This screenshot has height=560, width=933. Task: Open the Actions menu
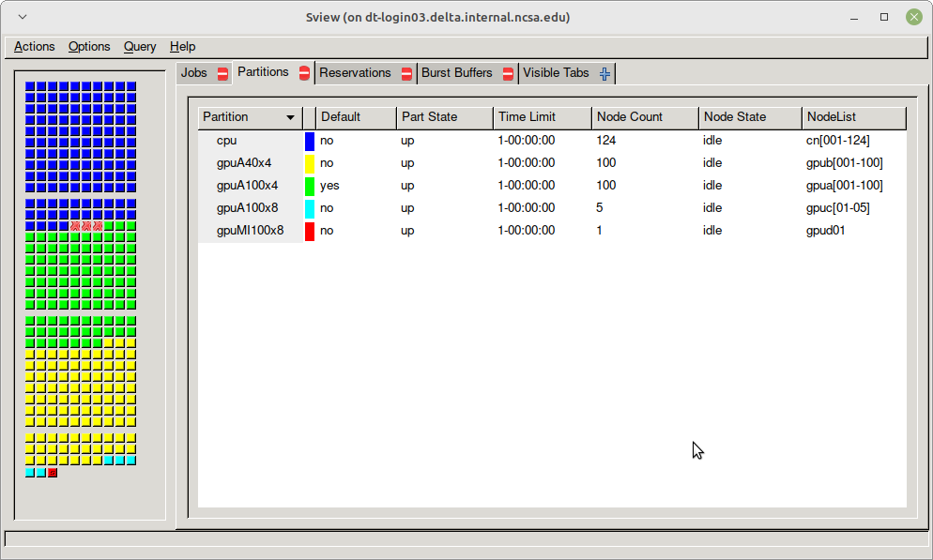coord(33,46)
